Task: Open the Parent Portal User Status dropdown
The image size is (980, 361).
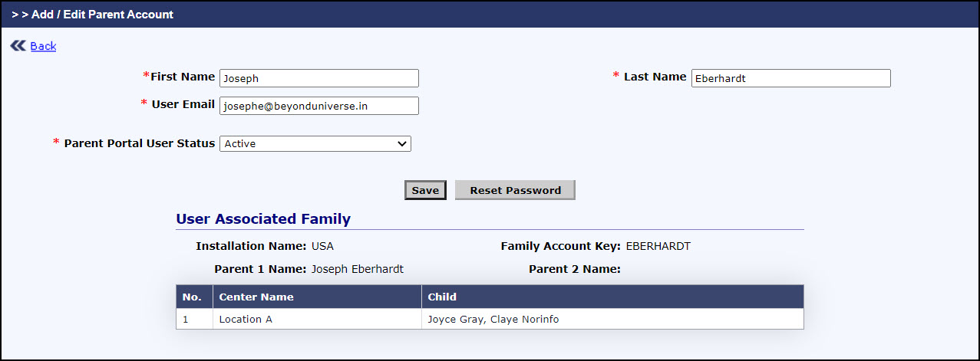Action: tap(315, 143)
